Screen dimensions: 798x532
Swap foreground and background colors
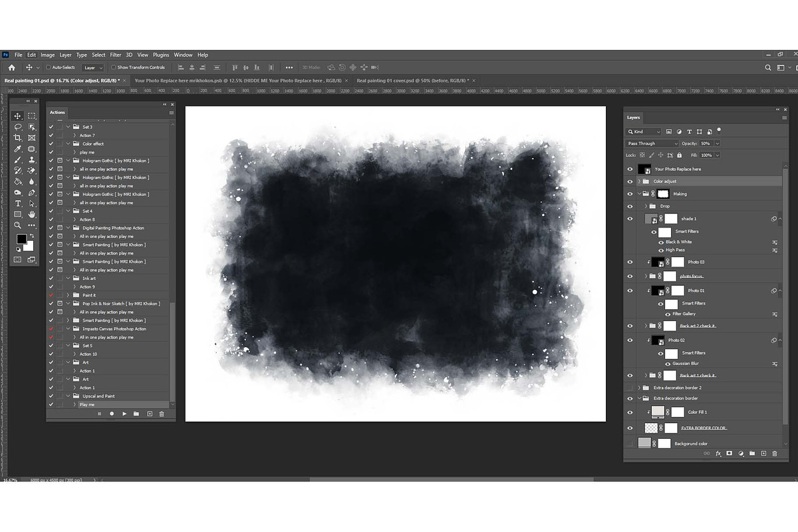pyautogui.click(x=31, y=237)
